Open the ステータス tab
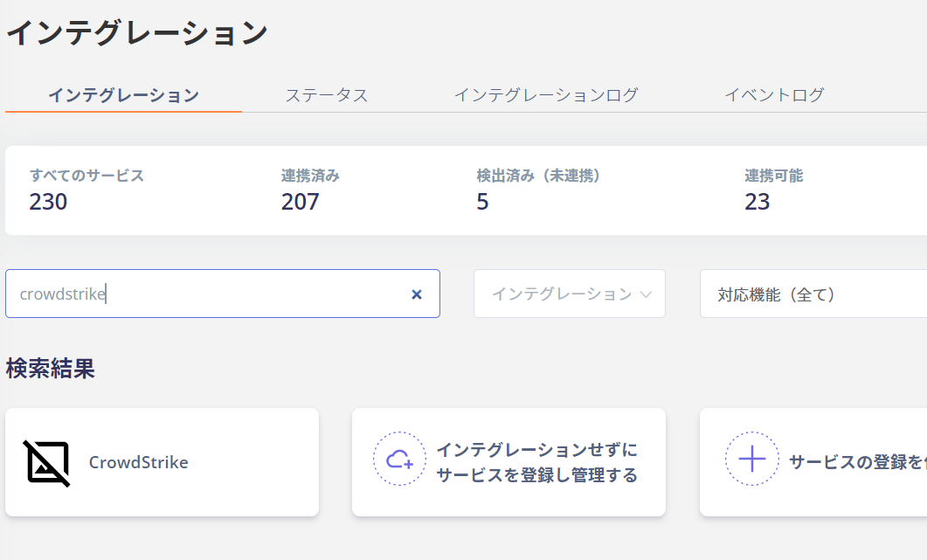This screenshot has height=560, width=927. click(327, 95)
